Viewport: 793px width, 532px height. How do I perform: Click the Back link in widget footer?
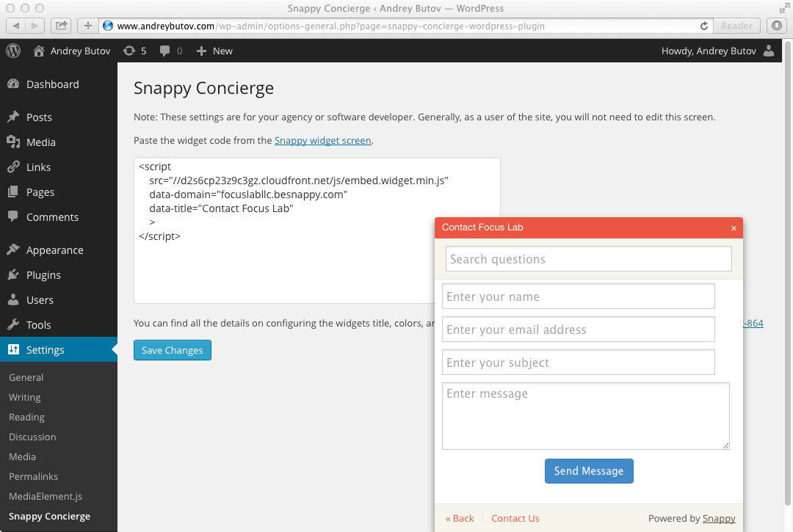(x=460, y=518)
